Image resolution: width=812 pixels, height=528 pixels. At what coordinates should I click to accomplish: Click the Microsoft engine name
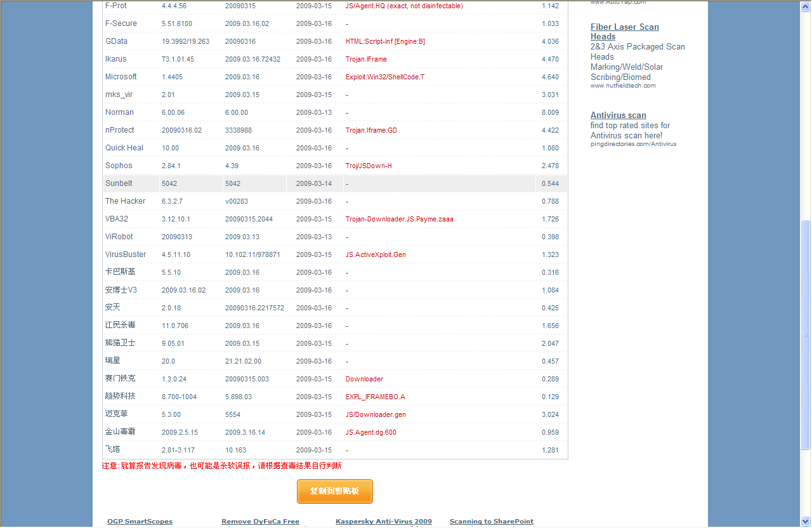[121, 77]
